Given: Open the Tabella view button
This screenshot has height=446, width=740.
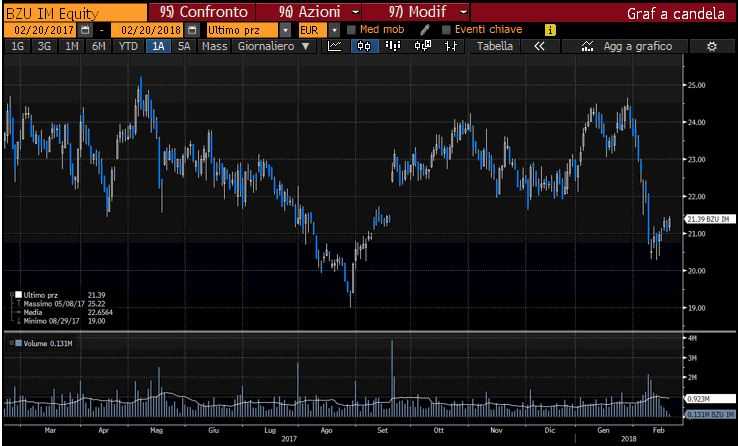Looking at the screenshot, I should pos(495,46).
